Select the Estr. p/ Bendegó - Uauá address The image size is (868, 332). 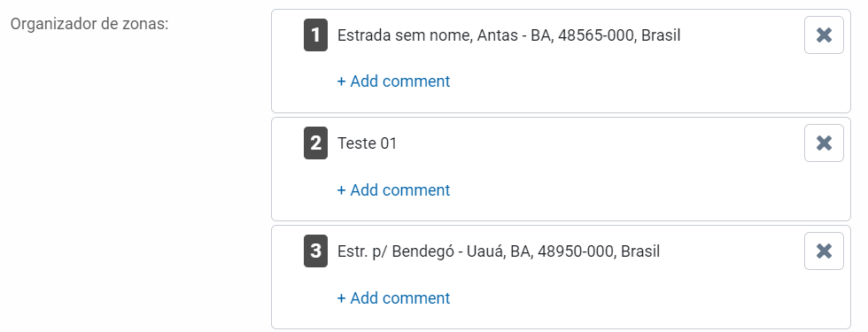tap(498, 251)
